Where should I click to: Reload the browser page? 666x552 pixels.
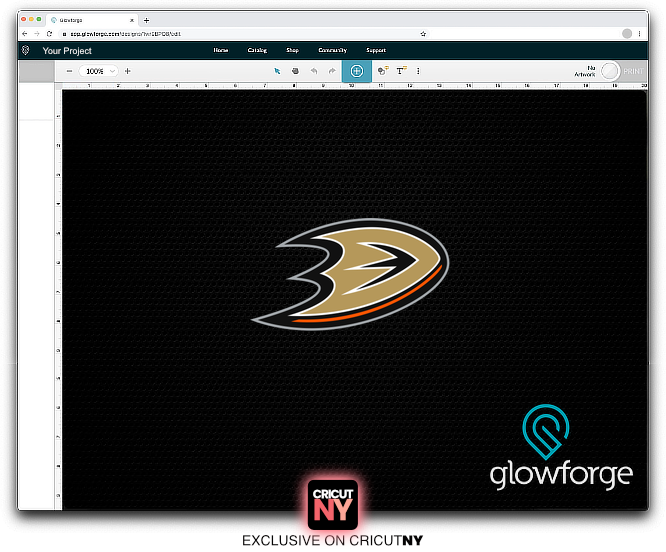pos(49,34)
